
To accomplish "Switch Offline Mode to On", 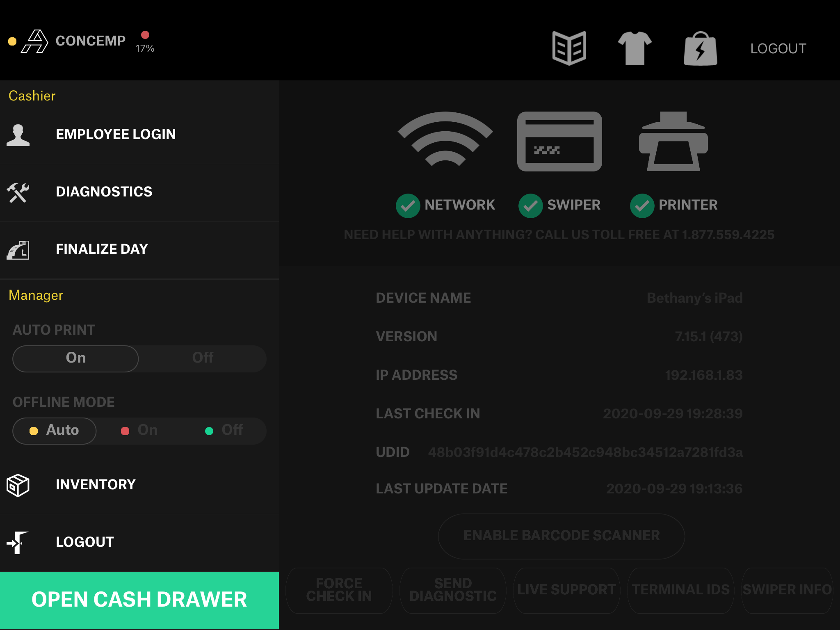I will [x=139, y=430].
